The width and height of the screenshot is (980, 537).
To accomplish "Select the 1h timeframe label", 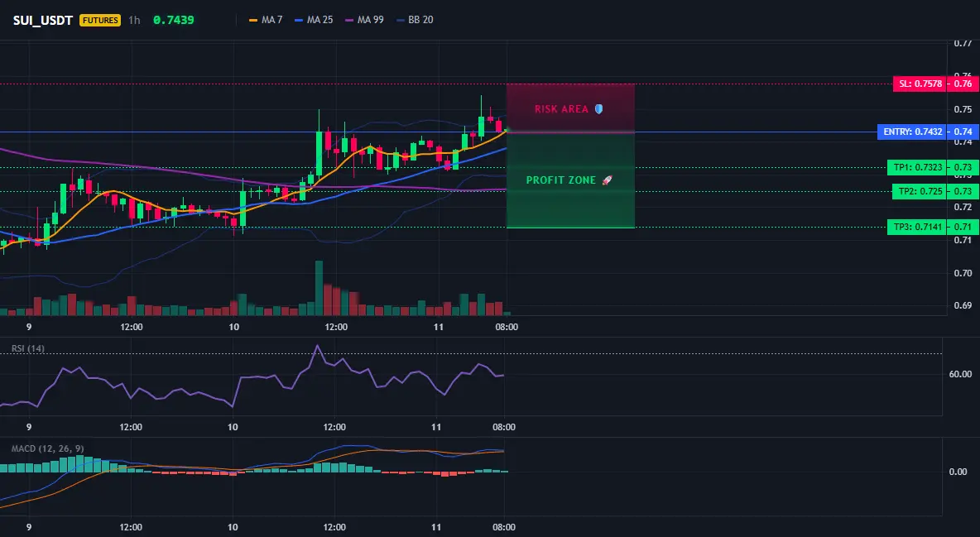I will pos(134,20).
